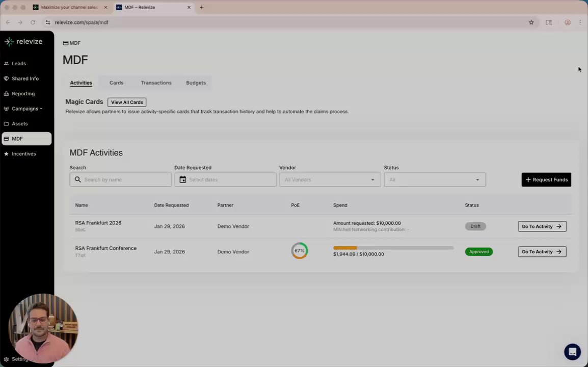Click the MDF breadcrumb card icon
This screenshot has height=367, width=588.
[66, 43]
